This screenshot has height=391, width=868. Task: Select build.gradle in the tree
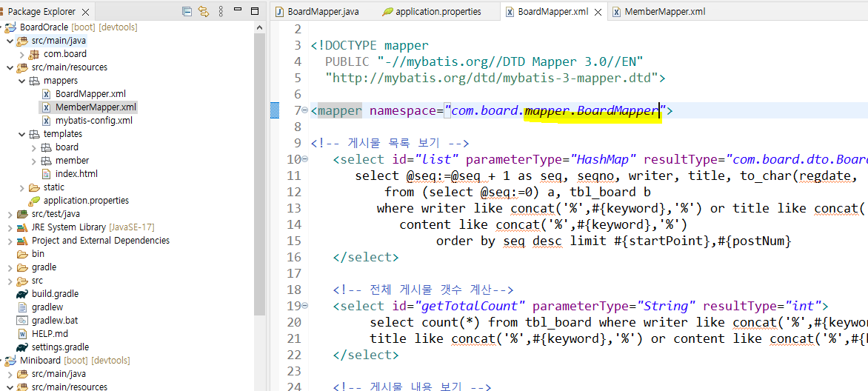tap(55, 293)
